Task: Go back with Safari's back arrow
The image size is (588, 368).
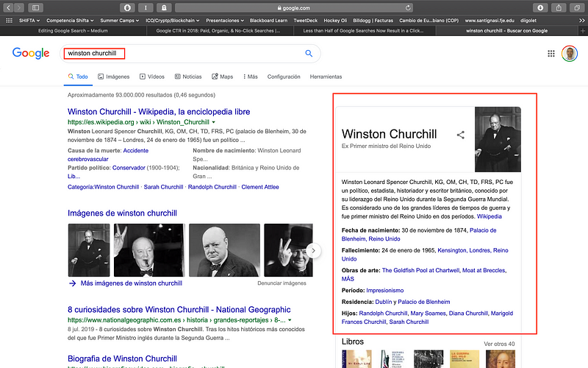Action: [9, 7]
